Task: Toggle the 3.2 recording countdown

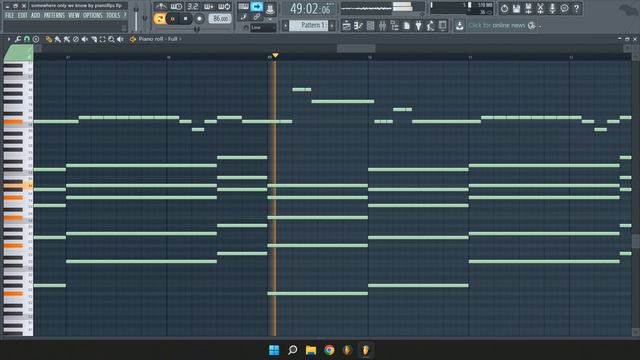Action: [x=192, y=7]
